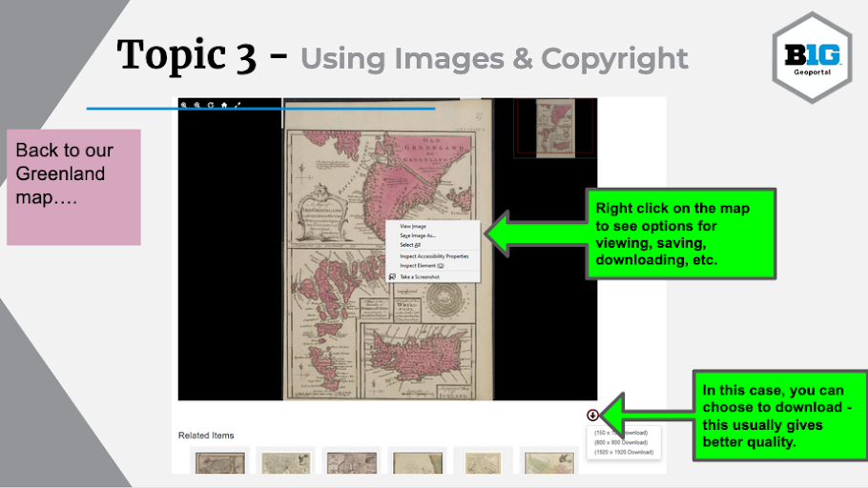Open the circular download arrow icon
The width and height of the screenshot is (868, 488).
tap(592, 415)
